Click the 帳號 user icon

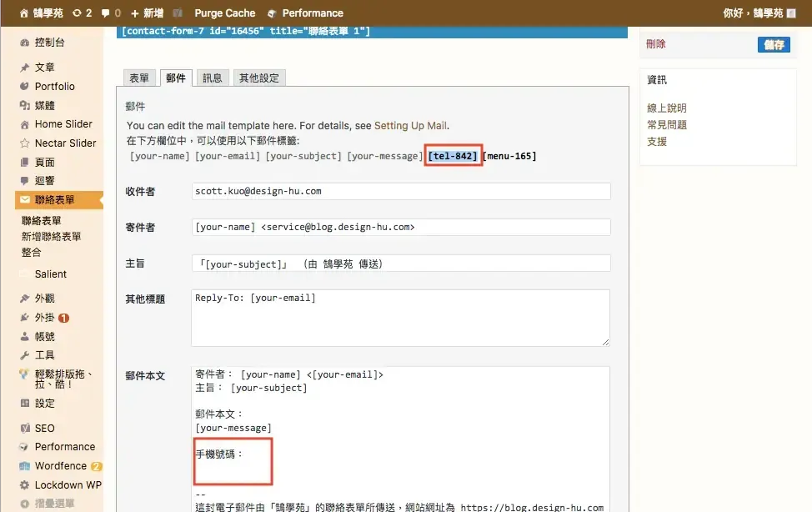(24, 336)
